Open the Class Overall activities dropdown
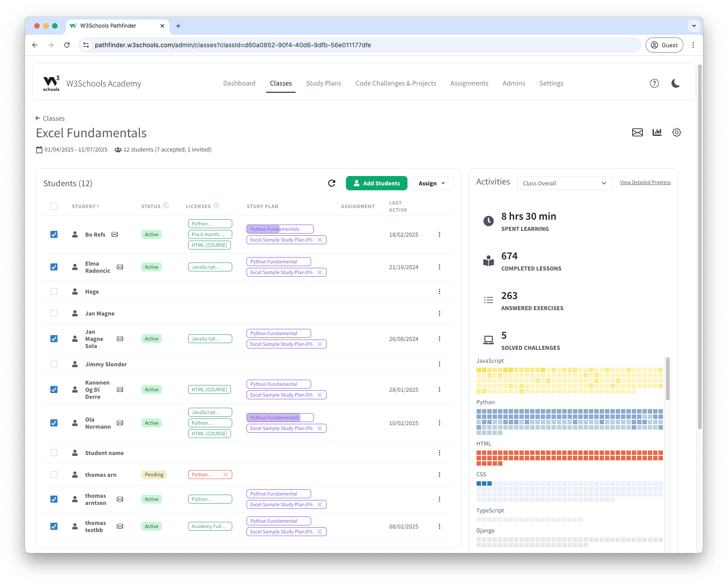Screen dimensions: 728x586 pyautogui.click(x=564, y=183)
